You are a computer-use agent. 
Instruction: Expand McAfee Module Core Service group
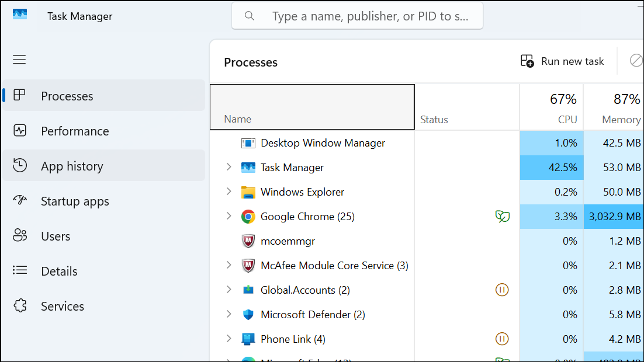229,266
